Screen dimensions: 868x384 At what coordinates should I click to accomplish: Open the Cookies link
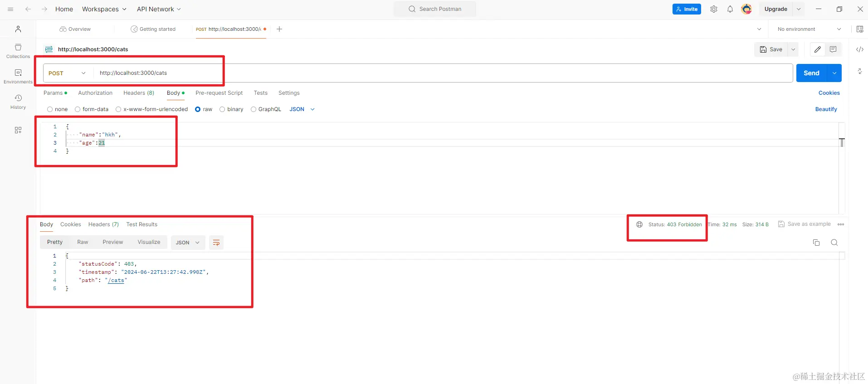click(x=829, y=93)
